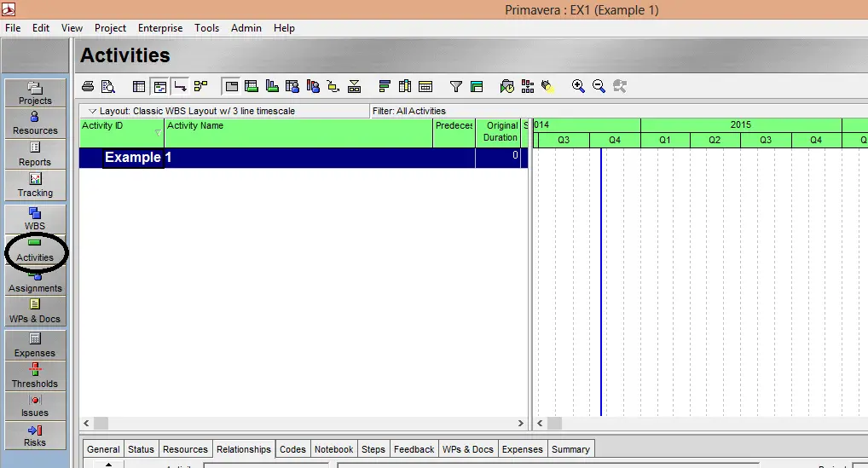Open Assignments from the sidebar
Image resolution: width=868 pixels, height=468 pixels.
click(x=35, y=281)
